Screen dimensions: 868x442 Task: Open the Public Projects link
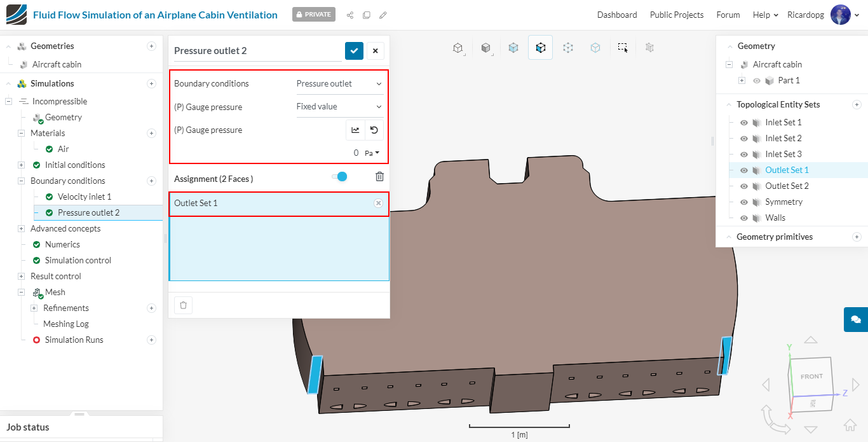tap(676, 15)
